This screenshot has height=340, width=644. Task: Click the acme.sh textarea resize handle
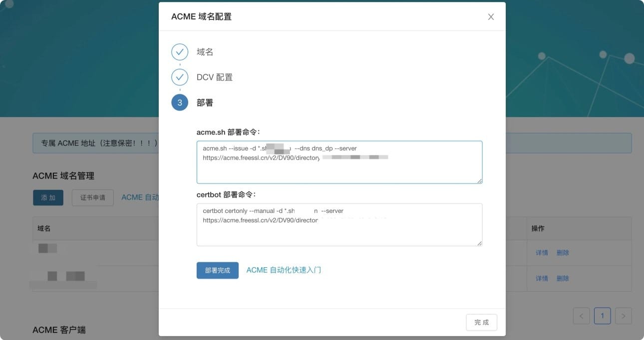coord(479,180)
